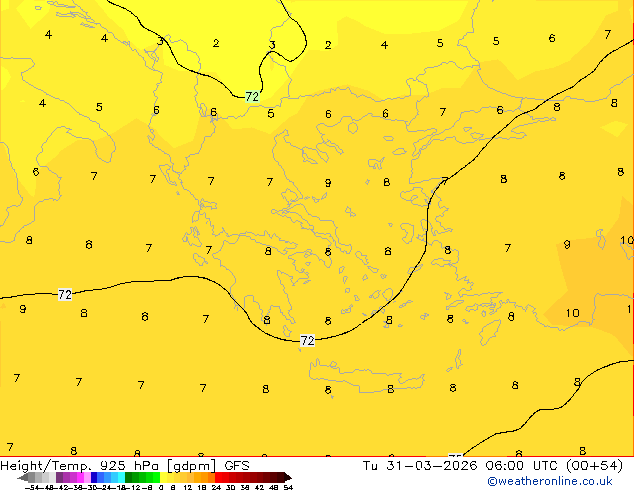Pick the dark brown arrow at the legend's hot end

287,477
